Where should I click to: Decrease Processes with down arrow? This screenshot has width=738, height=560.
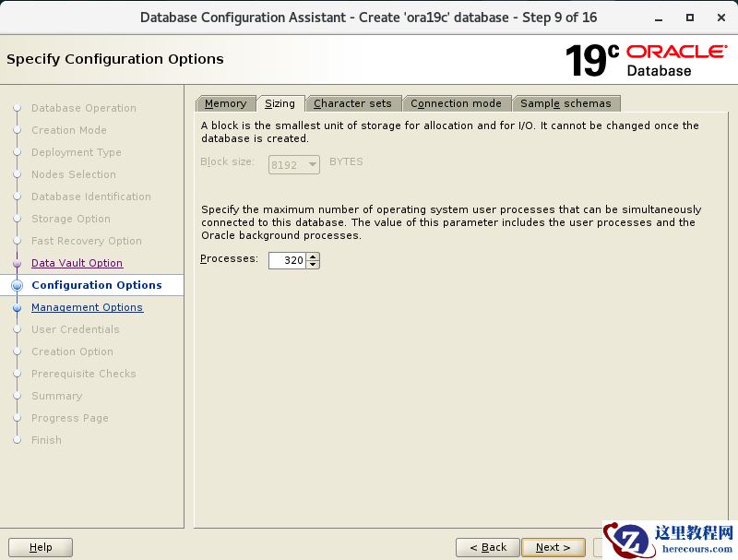313,265
